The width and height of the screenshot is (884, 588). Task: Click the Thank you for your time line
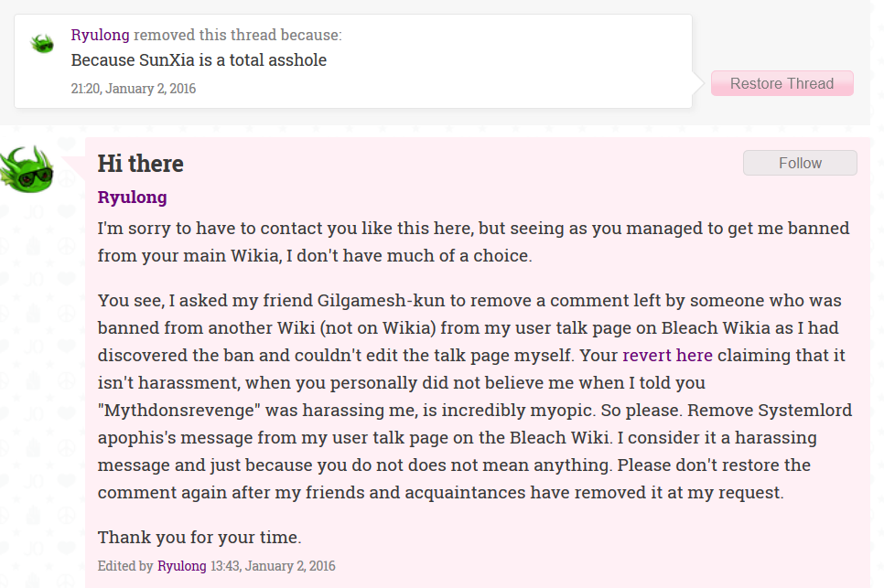coord(199,538)
